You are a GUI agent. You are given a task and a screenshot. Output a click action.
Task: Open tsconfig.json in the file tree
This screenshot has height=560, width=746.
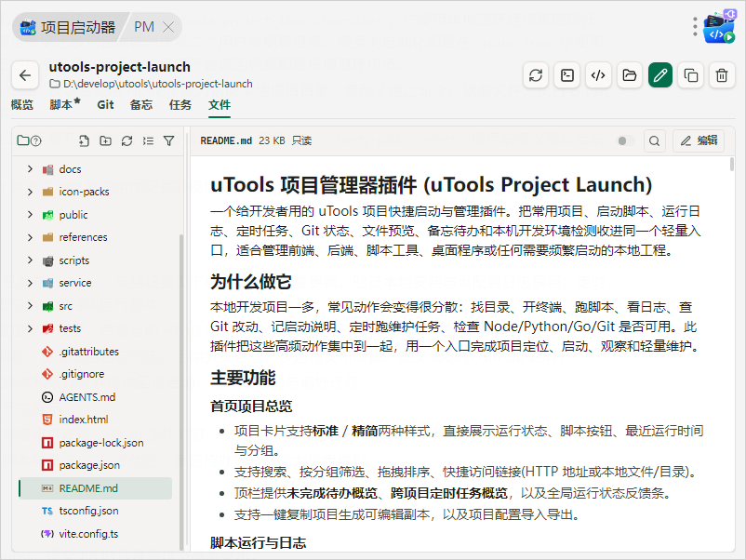[x=96, y=511]
